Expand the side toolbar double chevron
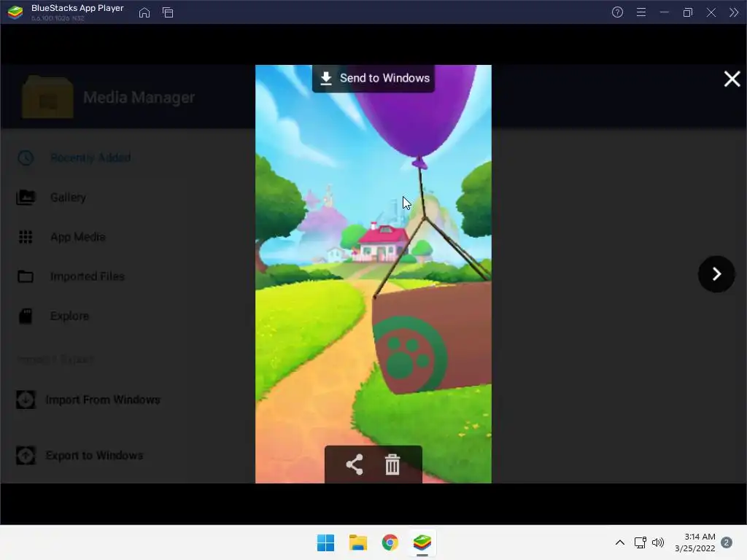This screenshot has width=747, height=560. click(734, 12)
